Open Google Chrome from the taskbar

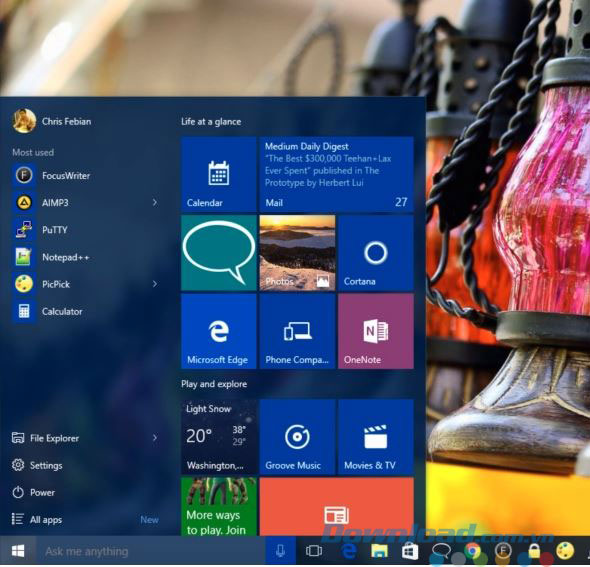point(472,551)
